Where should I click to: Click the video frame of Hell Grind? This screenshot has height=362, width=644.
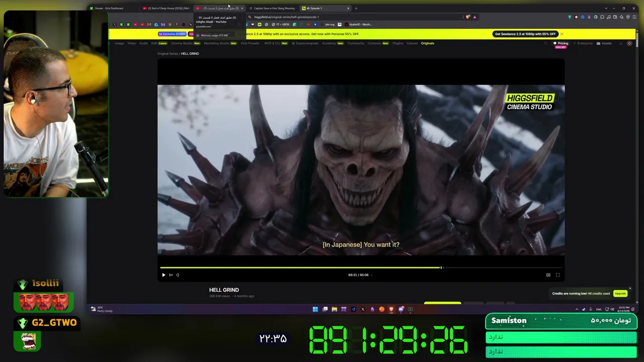tap(361, 170)
